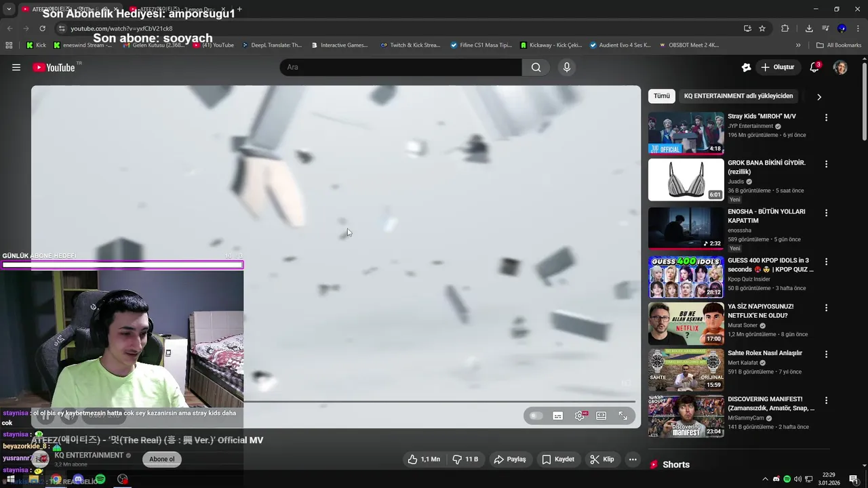Bookmark this page with the star icon
Viewport: 868px width, 488px height.
point(762,28)
